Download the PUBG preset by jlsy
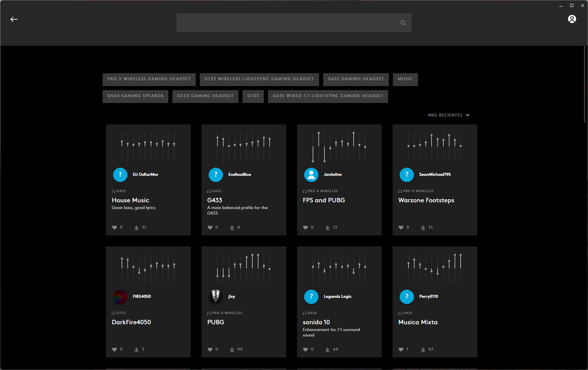This screenshot has width=588, height=370. coord(232,349)
